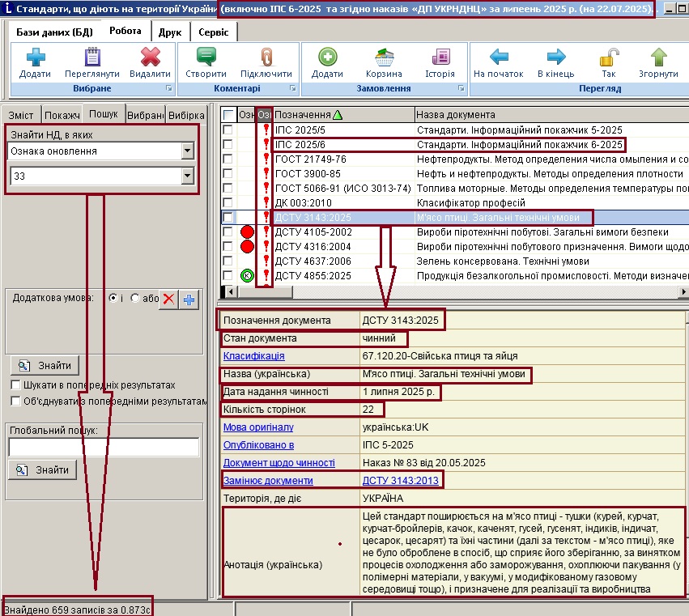Open the Корзина basket icon

tap(384, 57)
